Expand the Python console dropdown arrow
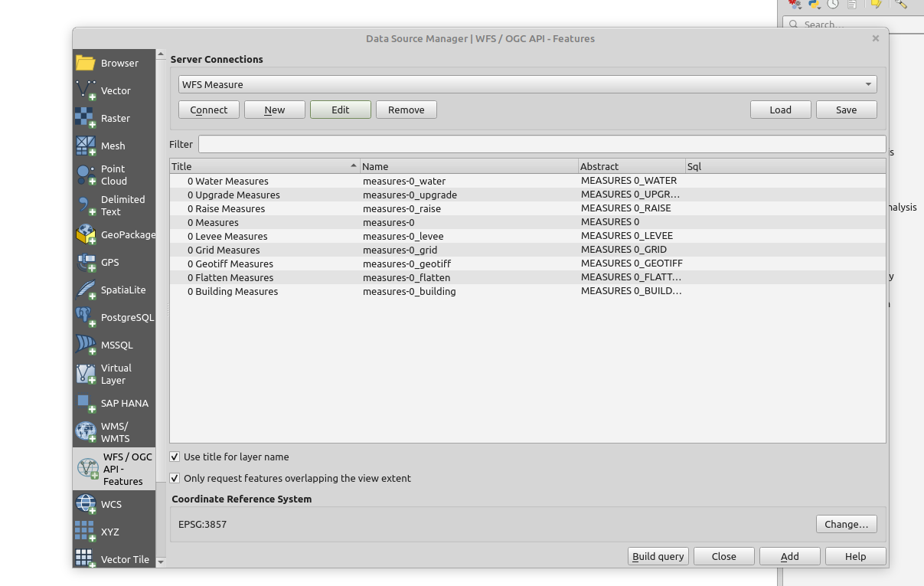 (x=820, y=8)
